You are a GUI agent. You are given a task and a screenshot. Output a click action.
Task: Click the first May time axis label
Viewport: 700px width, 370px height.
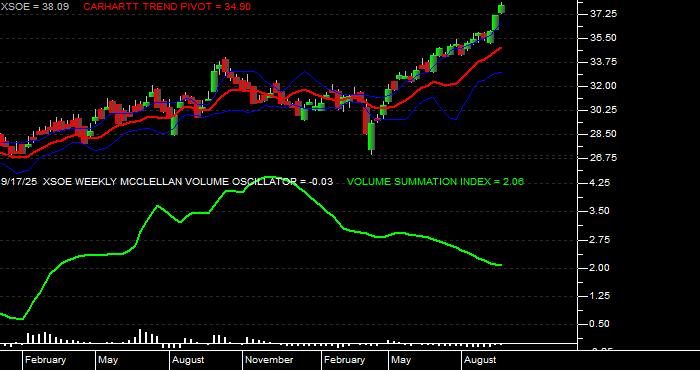[x=108, y=360]
